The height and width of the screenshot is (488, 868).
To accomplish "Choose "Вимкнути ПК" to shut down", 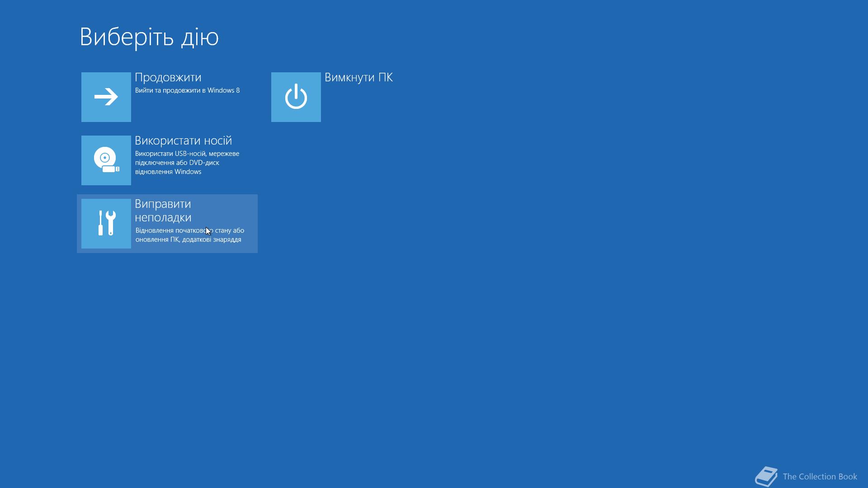I will 359,77.
